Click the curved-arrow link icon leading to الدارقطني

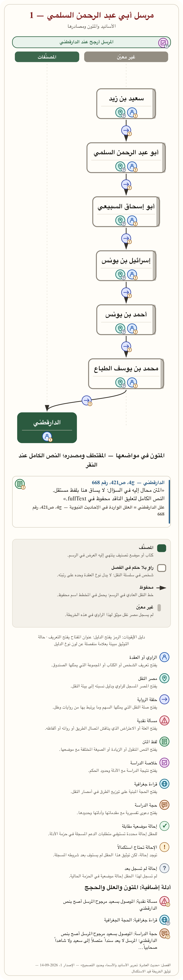87,400
